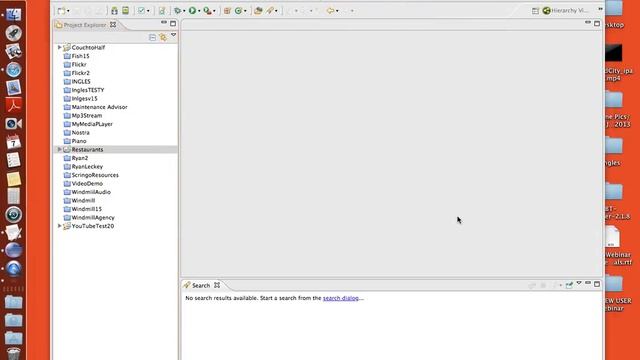This screenshot has height=360, width=640.
Task: Expand the YouTubeTest20 project
Action: coord(60,226)
